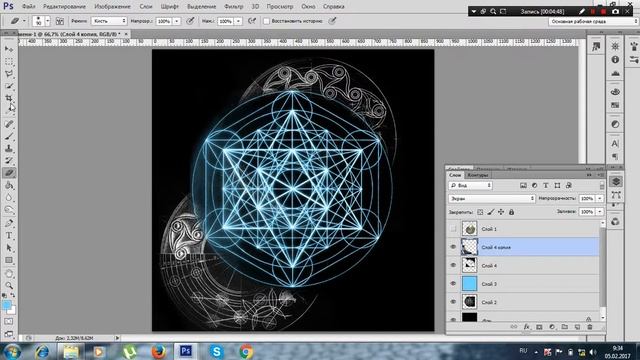This screenshot has width=640, height=360.
Task: Click the foreground color swatch
Action: [6, 304]
